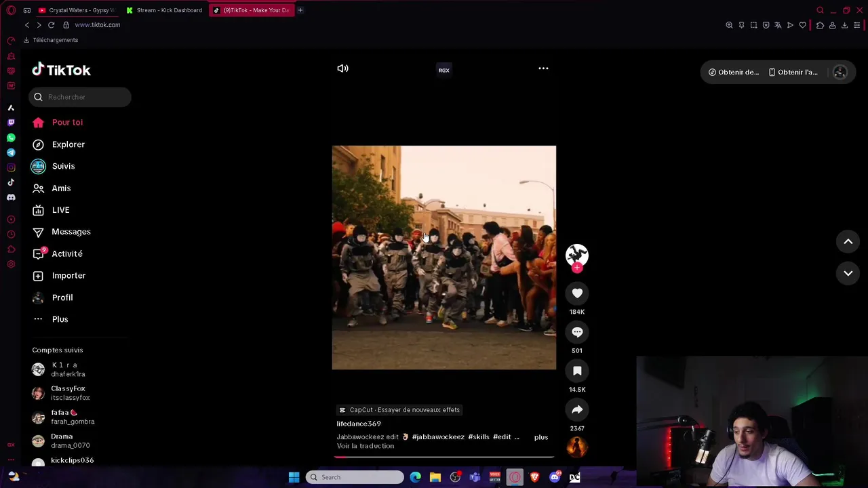Viewport: 868px width, 488px height.
Task: Expand description with plus link
Action: (x=541, y=437)
